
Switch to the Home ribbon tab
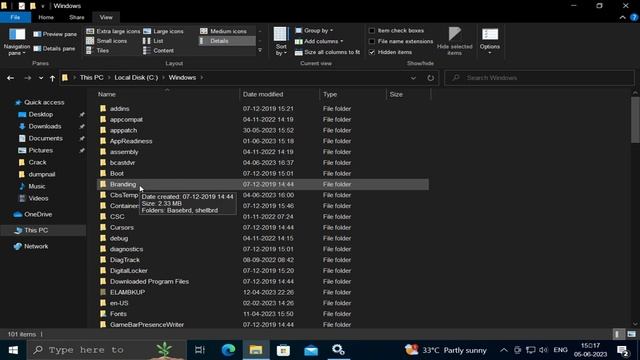click(x=46, y=17)
